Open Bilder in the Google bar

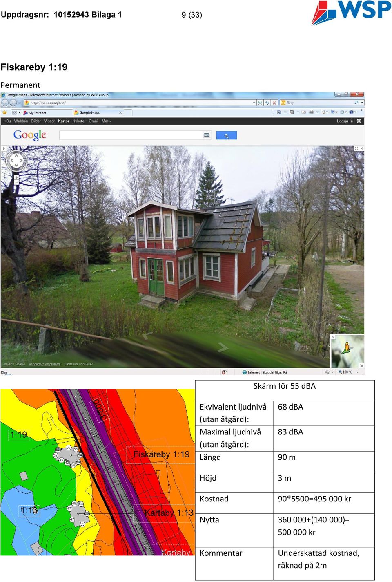(x=36, y=121)
